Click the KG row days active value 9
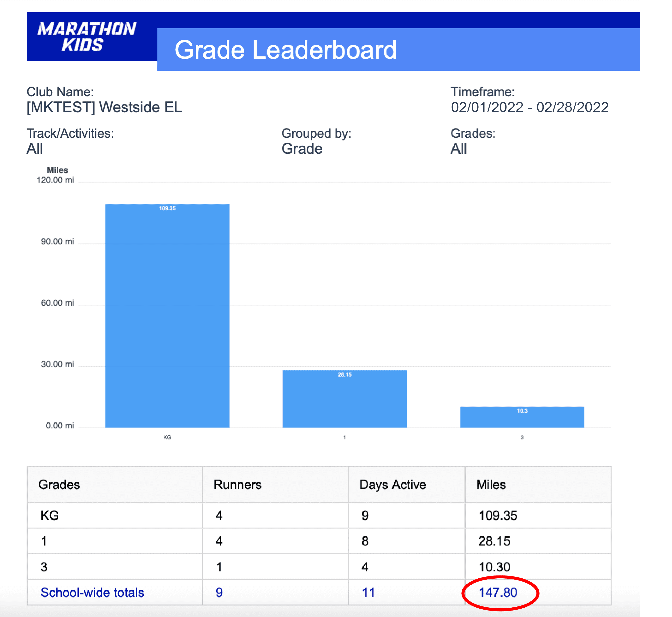The width and height of the screenshot is (672, 617). 365,516
